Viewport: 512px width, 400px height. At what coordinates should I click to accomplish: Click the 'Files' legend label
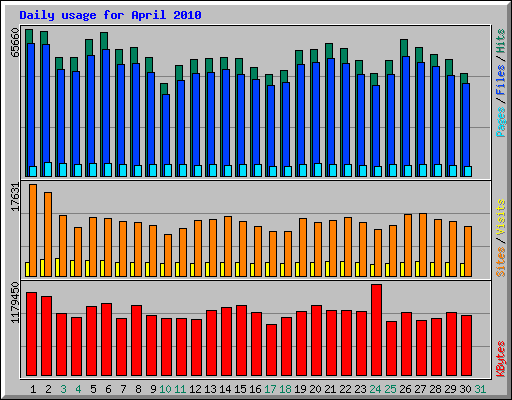(501, 80)
